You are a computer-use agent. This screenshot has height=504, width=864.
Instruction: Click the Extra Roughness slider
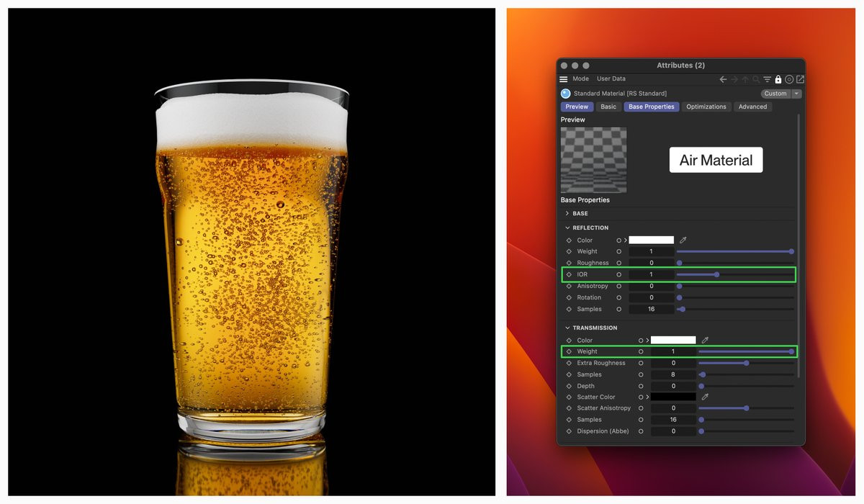click(x=747, y=363)
